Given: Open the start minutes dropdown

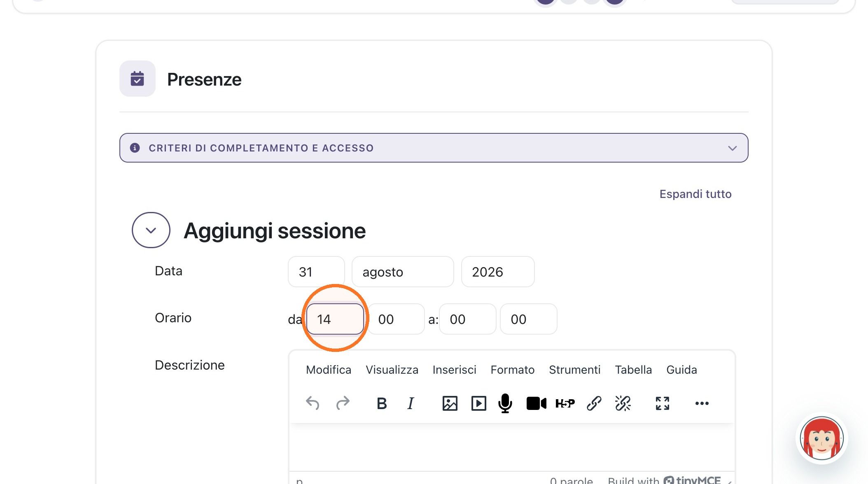Looking at the screenshot, I should [396, 319].
